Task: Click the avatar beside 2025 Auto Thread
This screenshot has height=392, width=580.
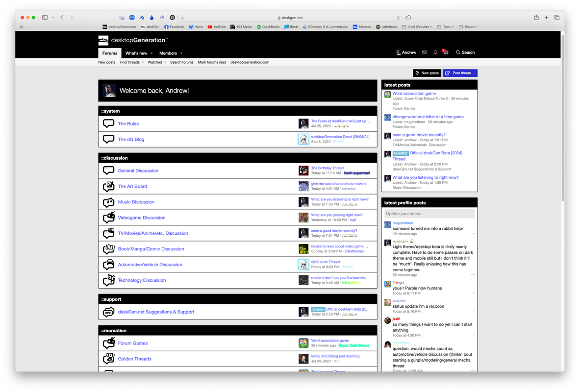Action: click(x=303, y=265)
